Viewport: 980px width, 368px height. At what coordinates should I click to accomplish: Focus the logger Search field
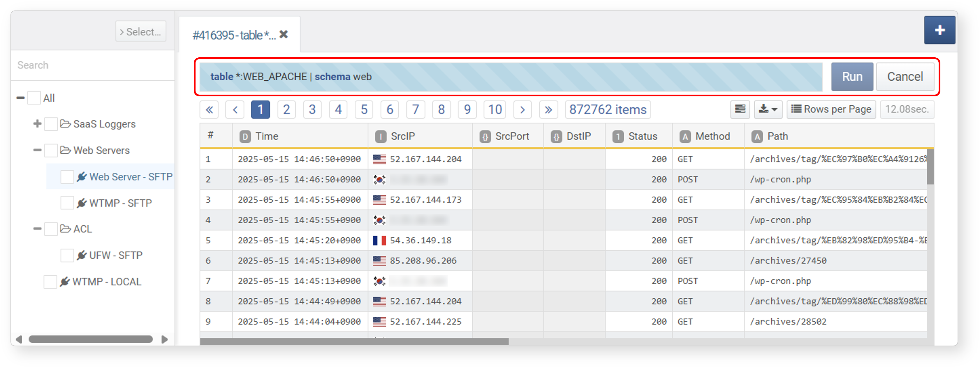pyautogui.click(x=93, y=65)
